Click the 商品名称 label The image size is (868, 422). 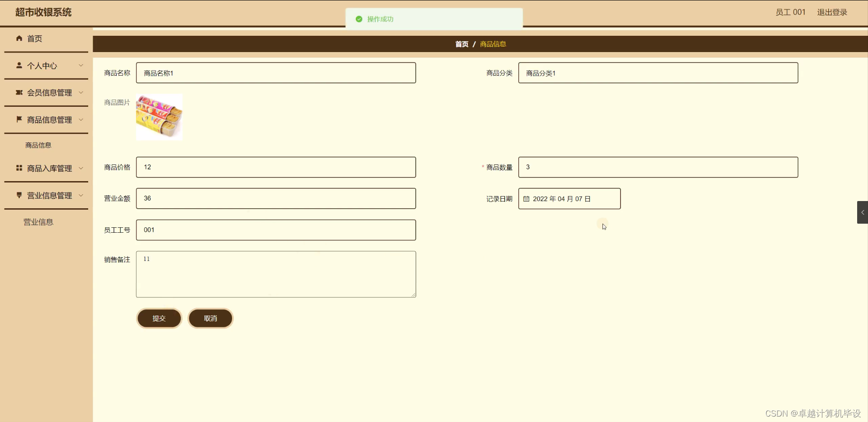coord(117,73)
